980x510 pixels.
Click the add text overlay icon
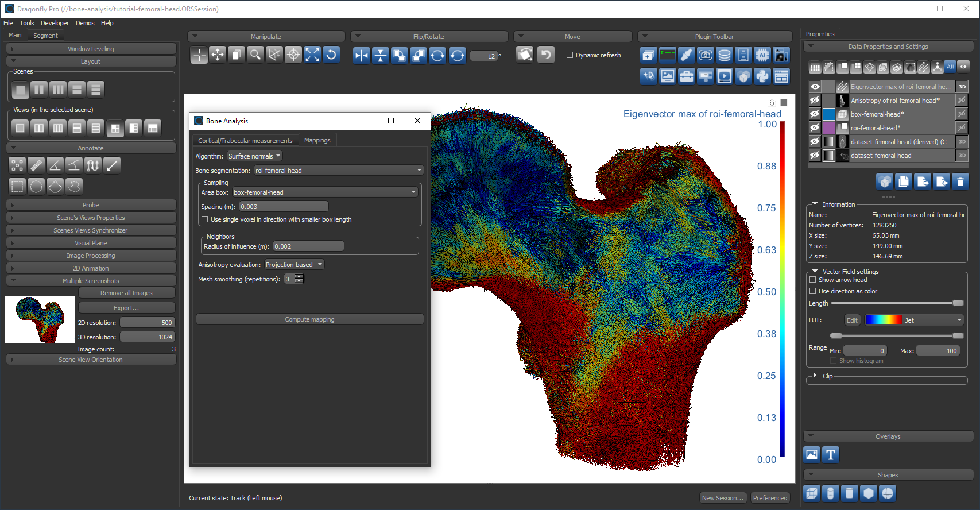point(831,455)
